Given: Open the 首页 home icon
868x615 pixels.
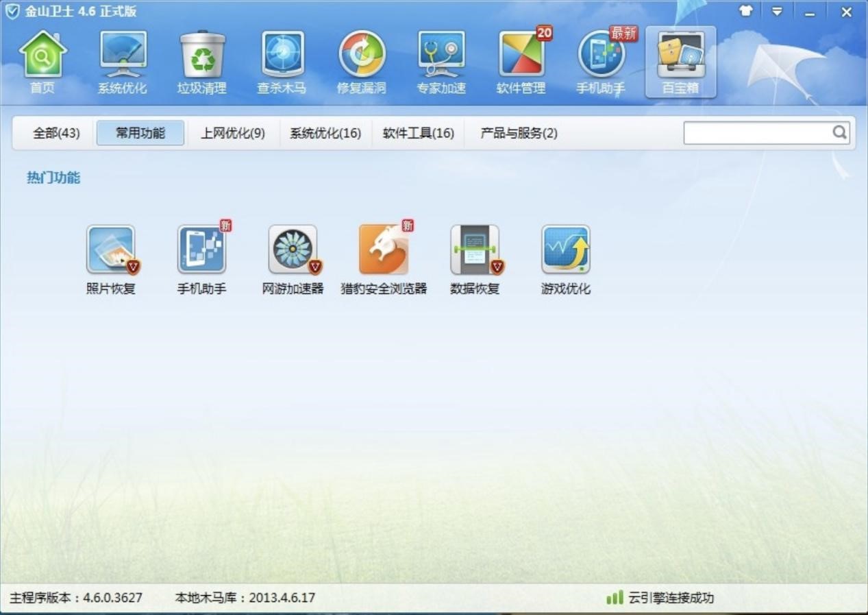Looking at the screenshot, I should click(42, 62).
